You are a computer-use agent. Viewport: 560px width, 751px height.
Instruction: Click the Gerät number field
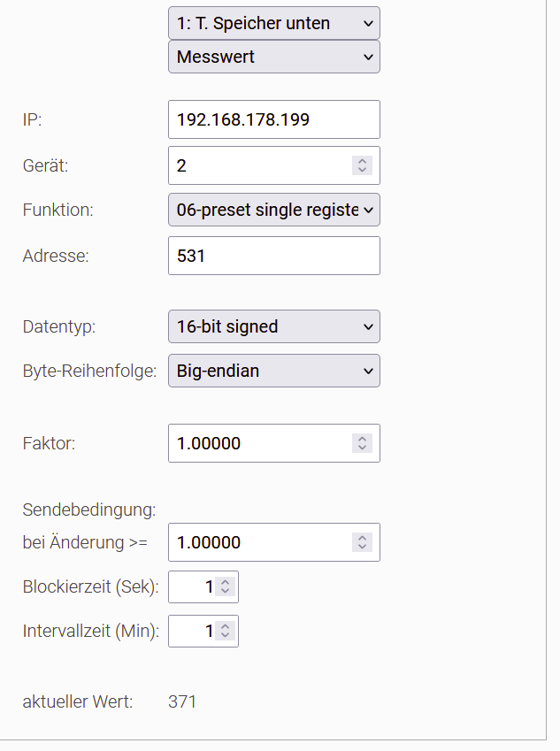pyautogui.click(x=261, y=165)
